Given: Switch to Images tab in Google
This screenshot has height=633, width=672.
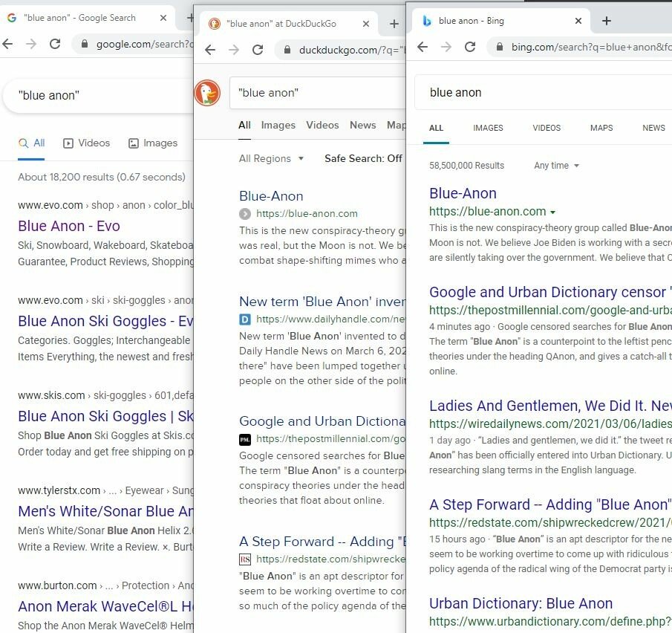Looking at the screenshot, I should 153,143.
